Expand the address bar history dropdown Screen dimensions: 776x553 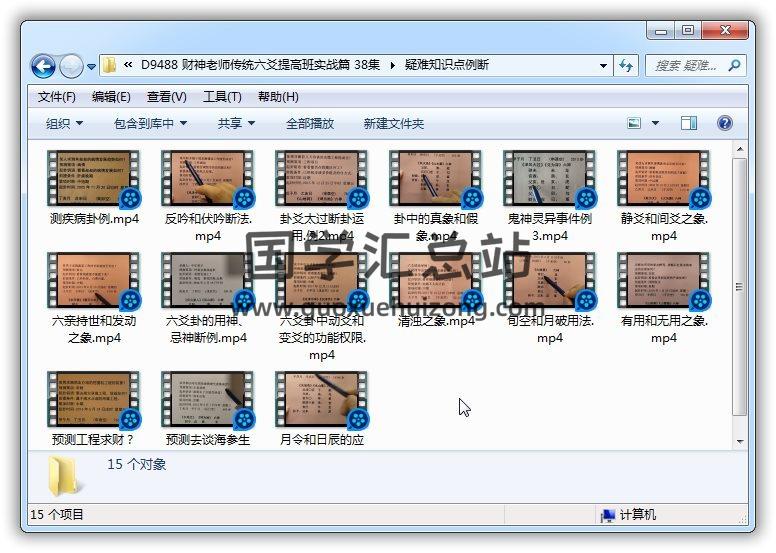click(603, 65)
